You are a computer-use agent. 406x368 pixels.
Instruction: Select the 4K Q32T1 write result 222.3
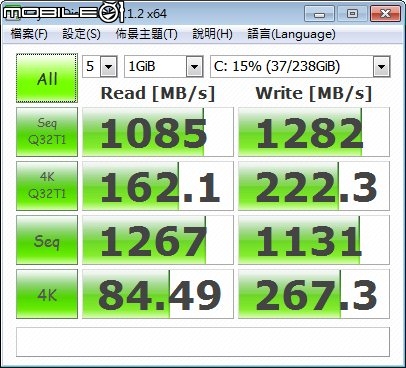point(314,186)
